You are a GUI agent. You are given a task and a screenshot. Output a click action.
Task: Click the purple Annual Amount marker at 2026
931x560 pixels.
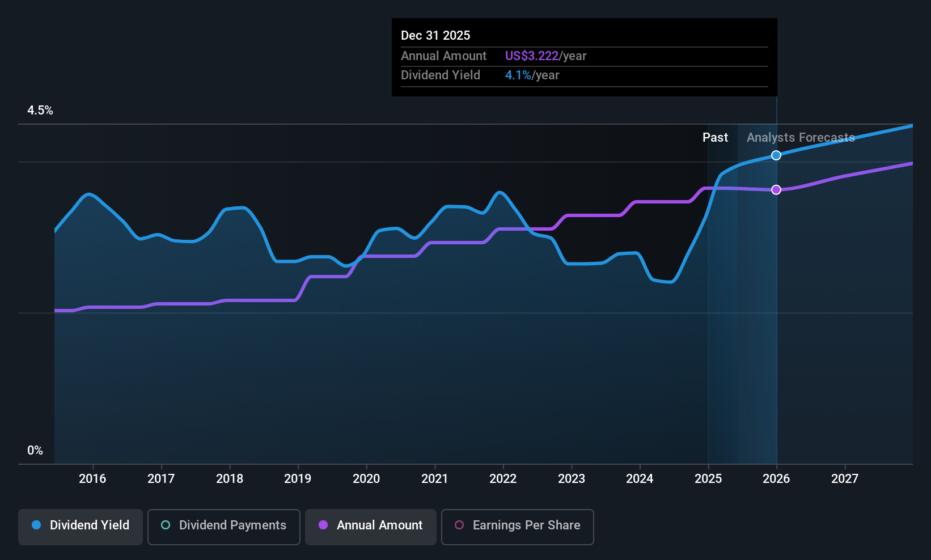776,190
